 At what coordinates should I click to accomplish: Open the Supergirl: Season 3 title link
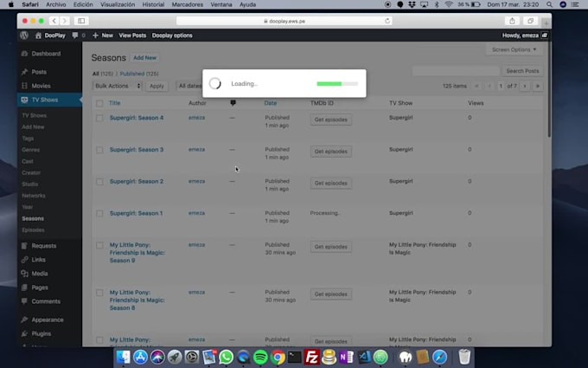[137, 150]
